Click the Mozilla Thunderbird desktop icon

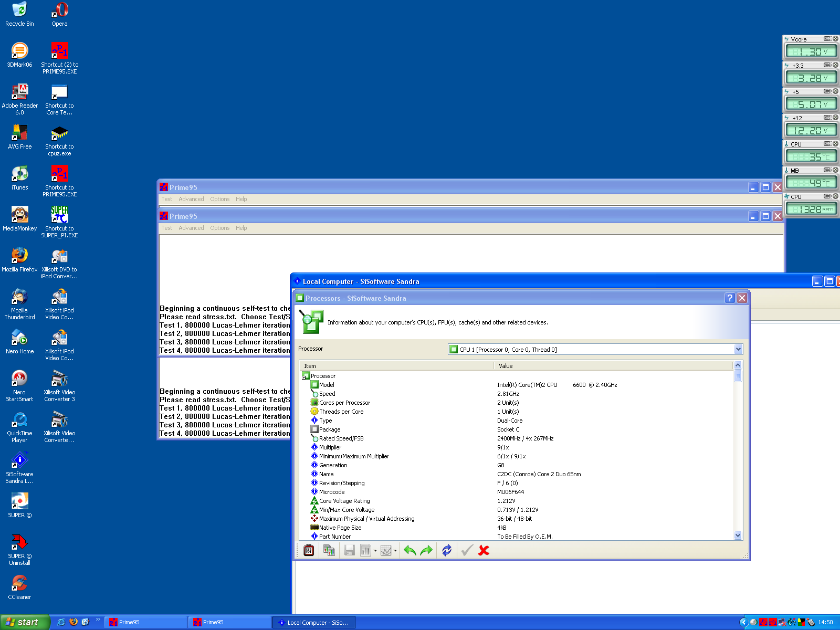click(x=19, y=304)
